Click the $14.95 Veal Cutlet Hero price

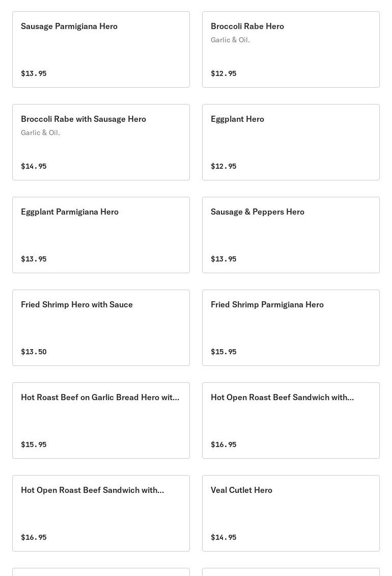(223, 537)
